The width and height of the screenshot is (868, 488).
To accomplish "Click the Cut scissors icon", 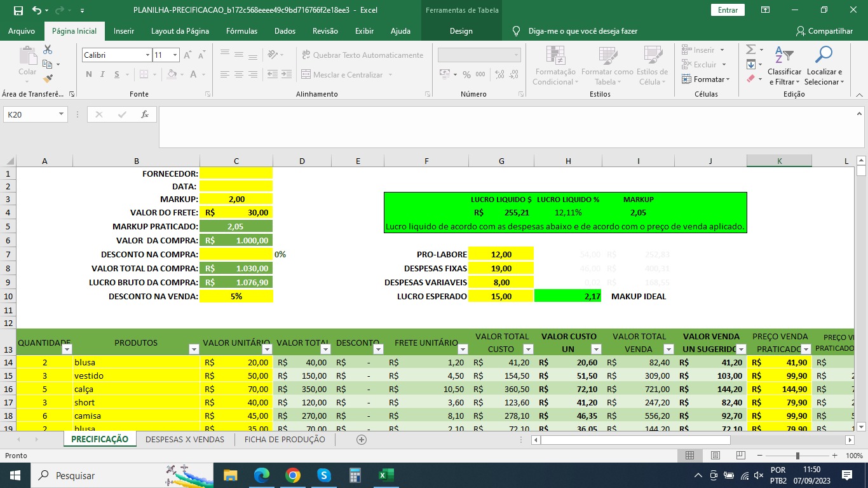I will pyautogui.click(x=48, y=50).
